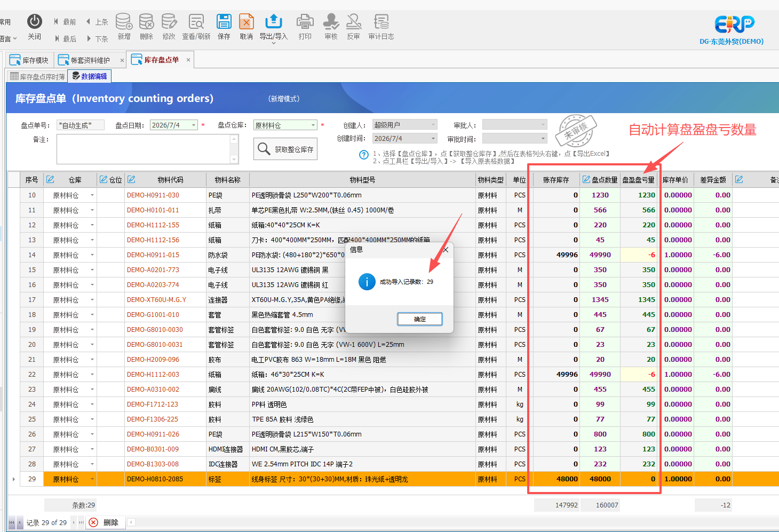
Task: Close the 信息 dialog with X
Action: click(446, 250)
